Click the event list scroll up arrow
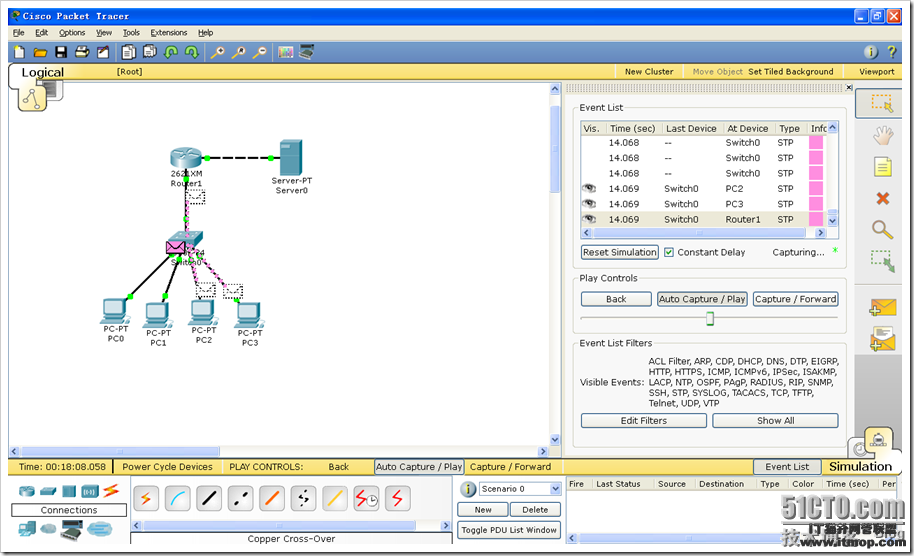Viewport: 914px width, 556px height. click(x=832, y=128)
